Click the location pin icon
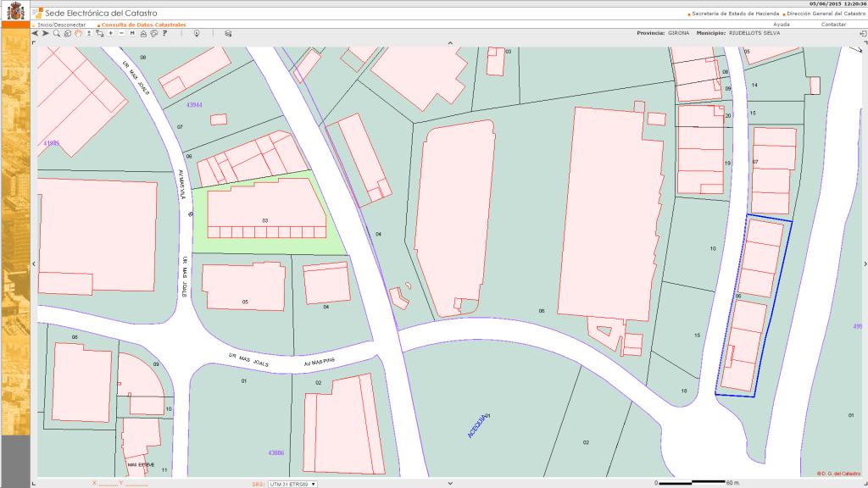This screenshot has height=488, width=868. point(197,33)
